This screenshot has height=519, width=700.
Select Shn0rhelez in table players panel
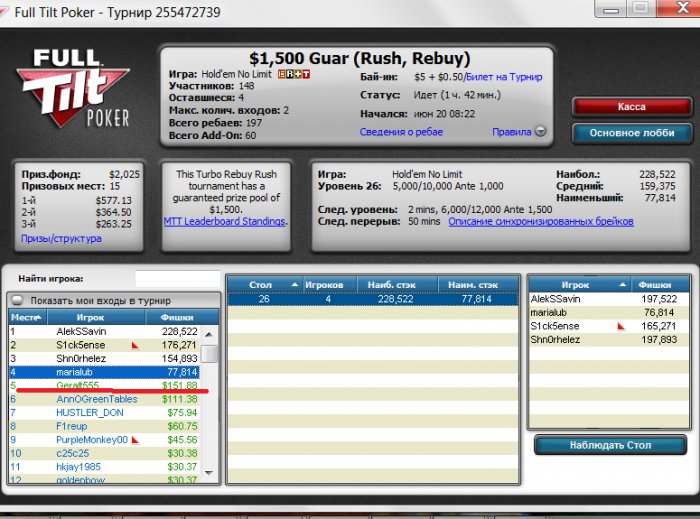coord(609,340)
